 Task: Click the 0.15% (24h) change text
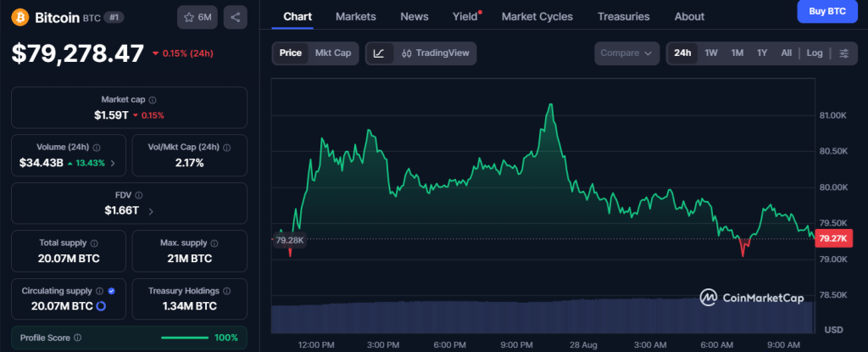point(187,53)
